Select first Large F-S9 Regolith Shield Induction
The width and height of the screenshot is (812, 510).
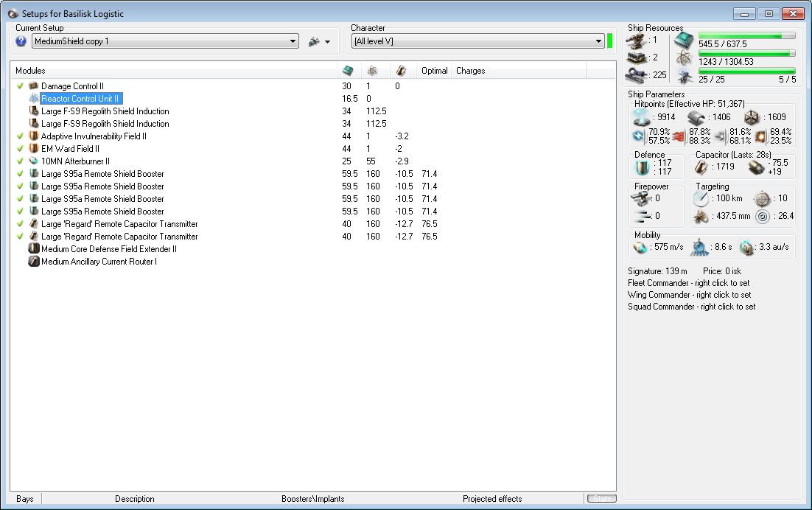tap(105, 111)
